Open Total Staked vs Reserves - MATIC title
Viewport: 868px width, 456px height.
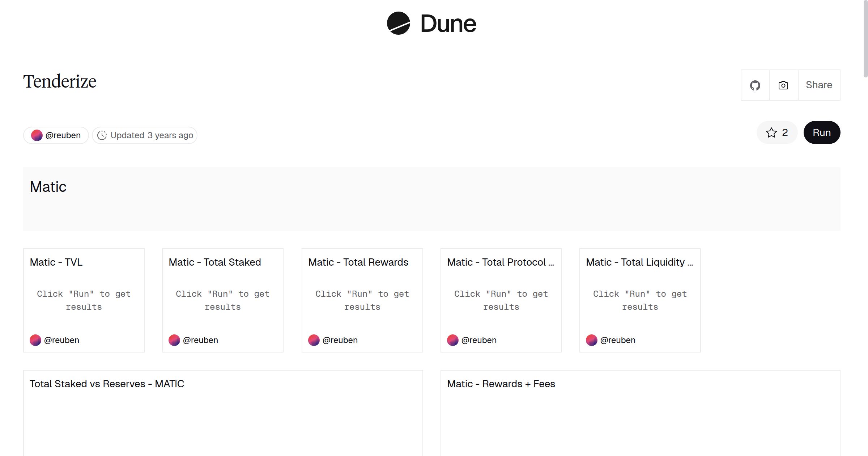point(107,384)
